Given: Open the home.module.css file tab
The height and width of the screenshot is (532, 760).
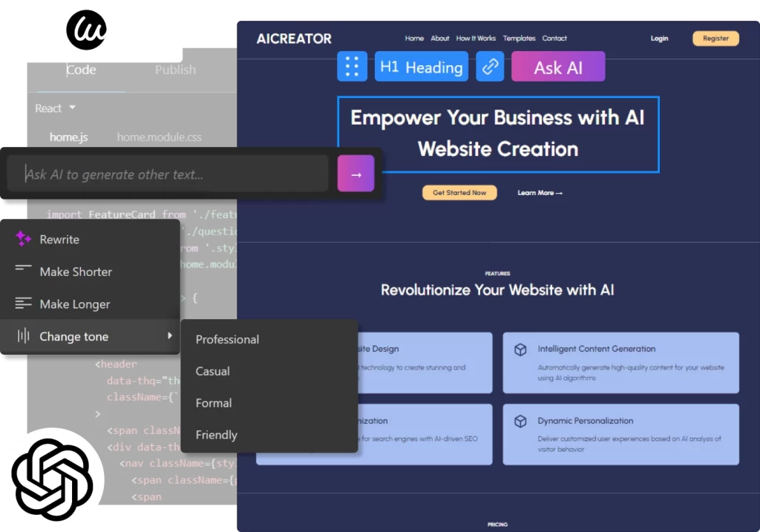Looking at the screenshot, I should click(159, 137).
